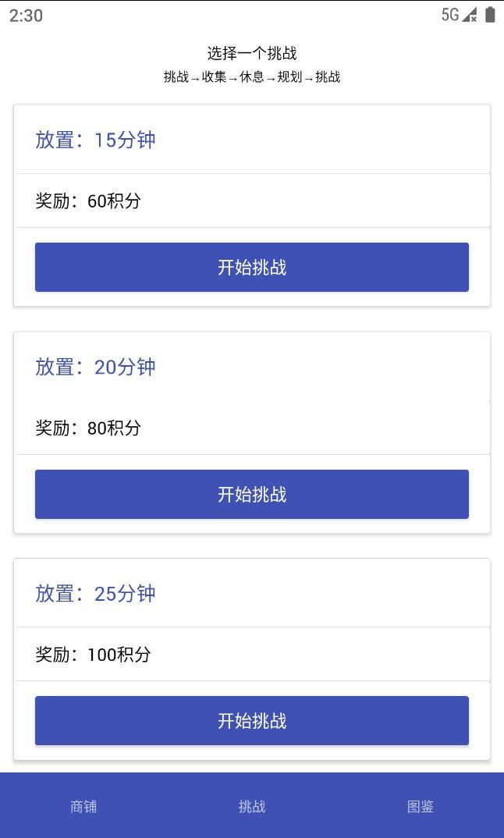Tap the cellular signal strength icon
Image resolution: width=504 pixels, height=838 pixels.
tap(470, 15)
